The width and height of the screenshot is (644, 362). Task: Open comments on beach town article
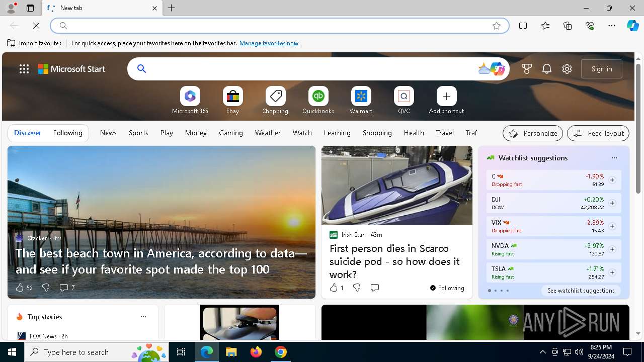pyautogui.click(x=67, y=288)
